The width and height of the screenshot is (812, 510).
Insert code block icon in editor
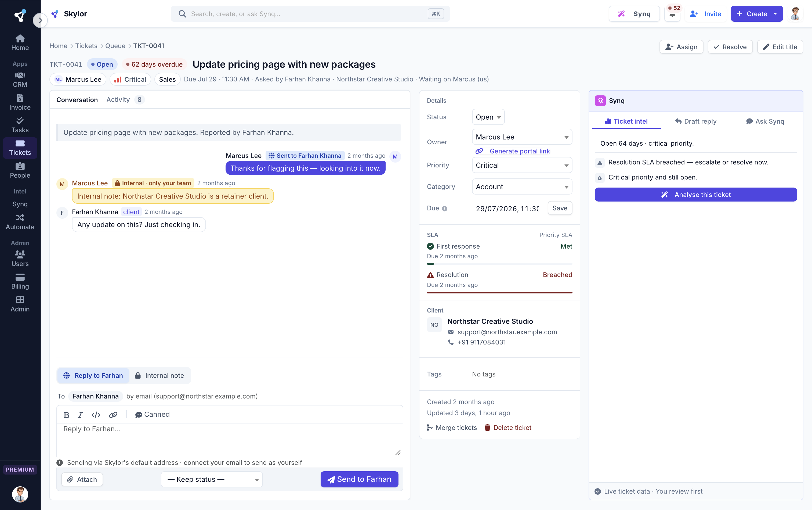tap(96, 415)
